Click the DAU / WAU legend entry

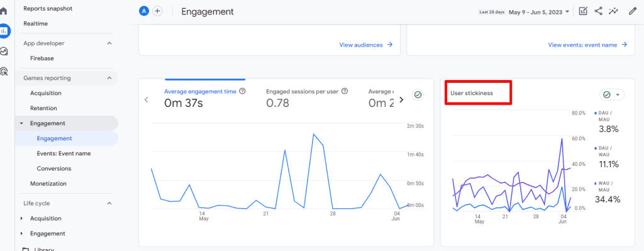(x=606, y=151)
